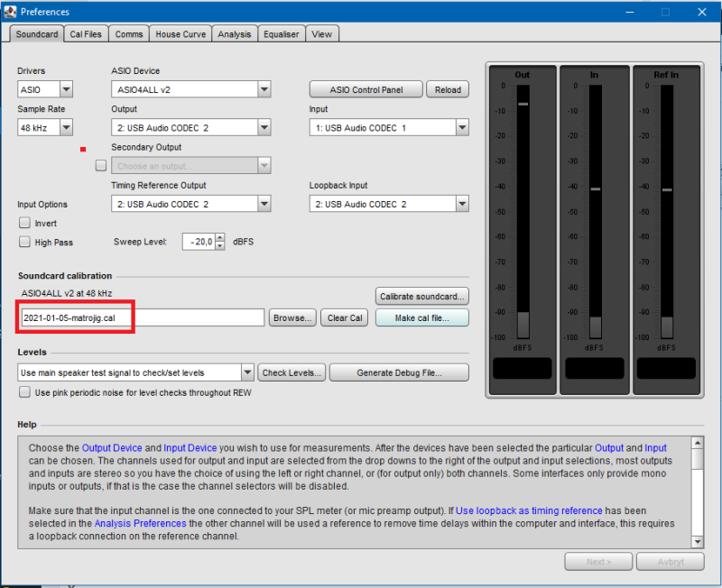Expand the Drivers dropdown showing ASIO
Image resolution: width=722 pixels, height=588 pixels.
[45, 89]
